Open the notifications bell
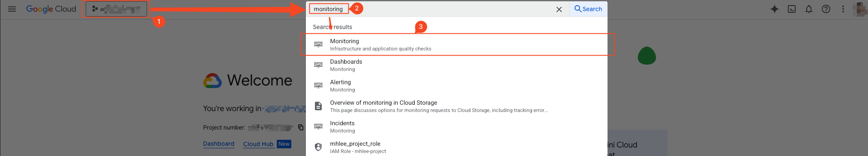The width and height of the screenshot is (868, 156). [809, 9]
